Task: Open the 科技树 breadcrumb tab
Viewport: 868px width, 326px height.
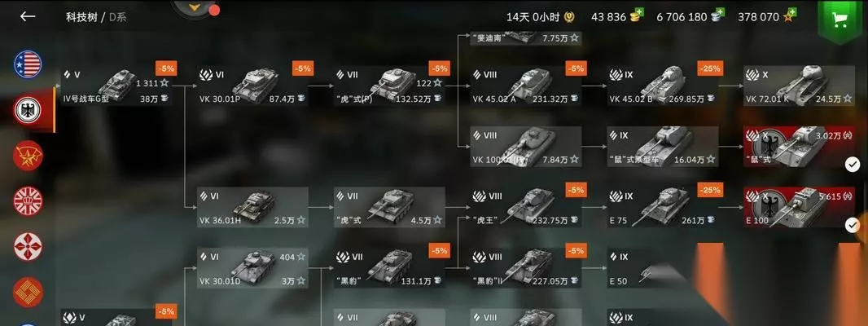Action: pyautogui.click(x=81, y=17)
